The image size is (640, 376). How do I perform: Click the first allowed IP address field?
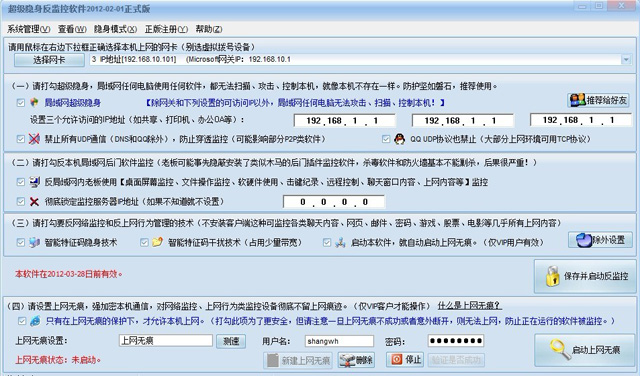344,120
